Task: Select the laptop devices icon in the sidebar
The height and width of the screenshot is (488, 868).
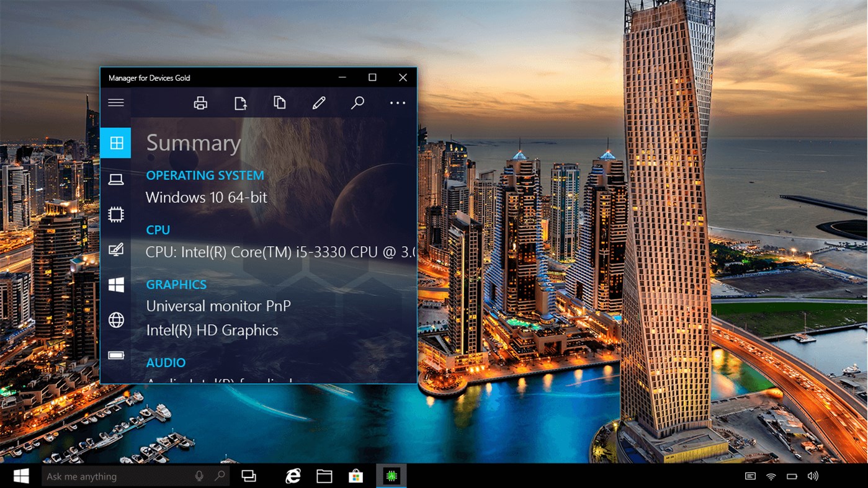Action: click(115, 179)
